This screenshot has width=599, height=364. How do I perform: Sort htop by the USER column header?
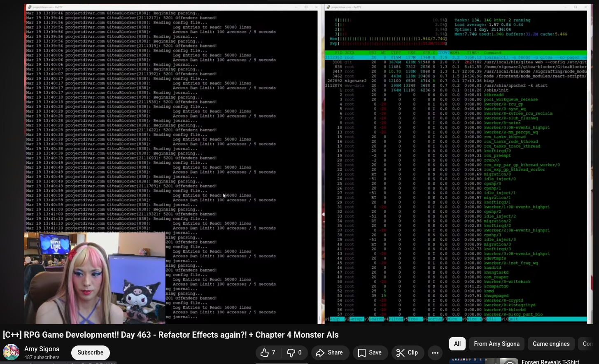(350, 53)
